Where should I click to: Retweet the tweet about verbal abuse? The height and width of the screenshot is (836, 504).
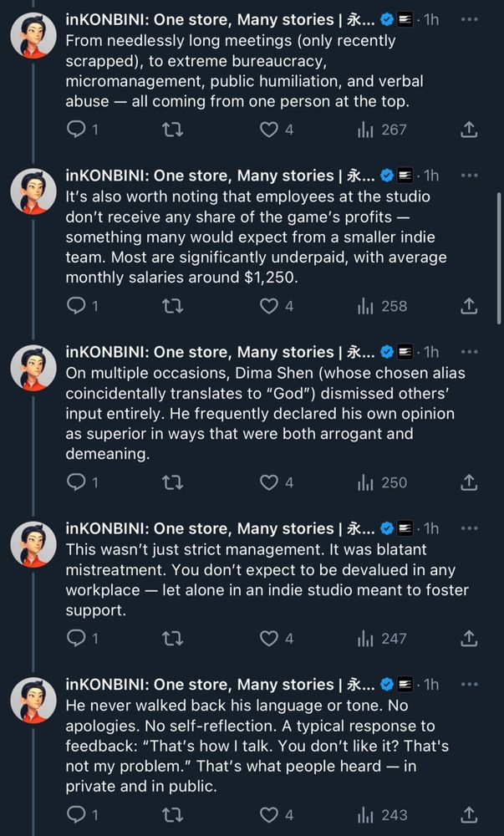coord(172,130)
